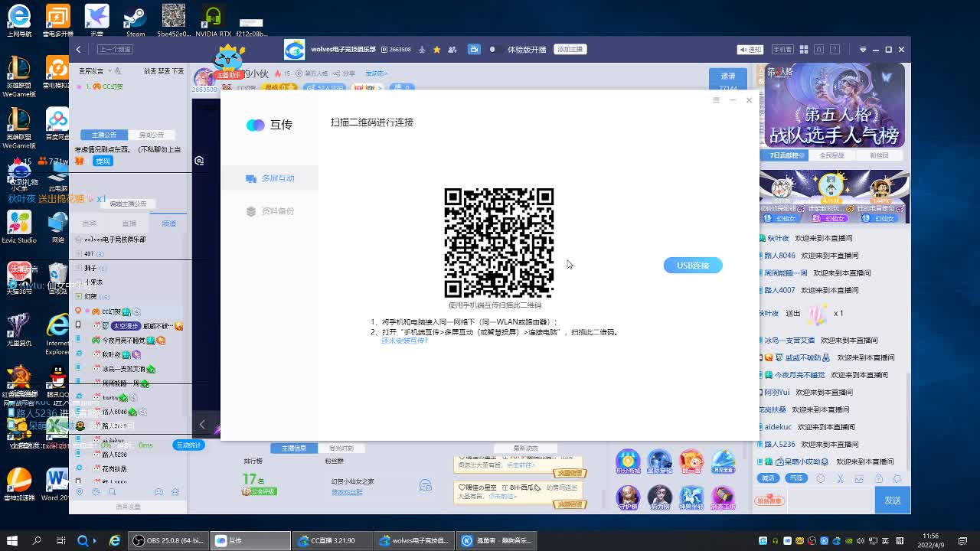Open the Windows Start menu
980x551 pixels.
pyautogui.click(x=11, y=540)
